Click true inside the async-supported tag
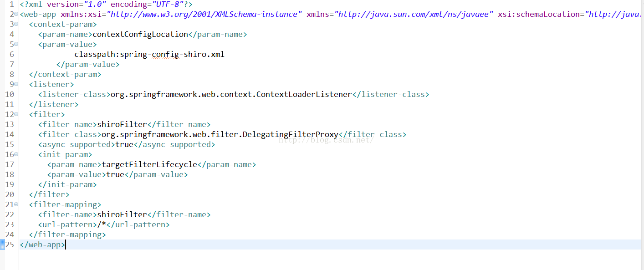Screen dimensions: 644x270 [124, 144]
